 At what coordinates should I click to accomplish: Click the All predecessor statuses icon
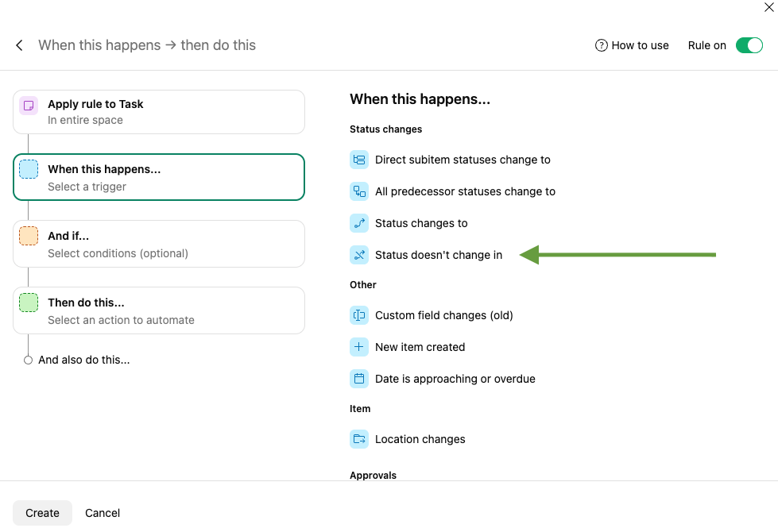(359, 191)
